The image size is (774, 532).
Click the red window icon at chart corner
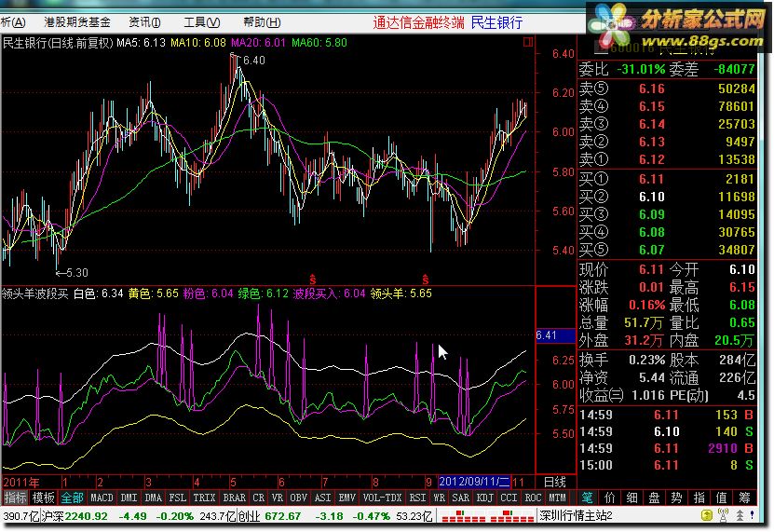pyautogui.click(x=528, y=42)
